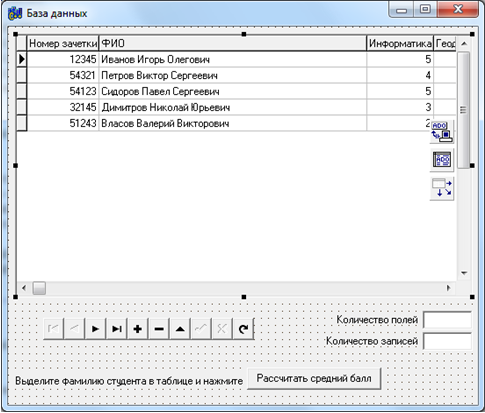Viewport: 485px width, 413px height.
Task: Delete current record with minus button
Action: [159, 329]
